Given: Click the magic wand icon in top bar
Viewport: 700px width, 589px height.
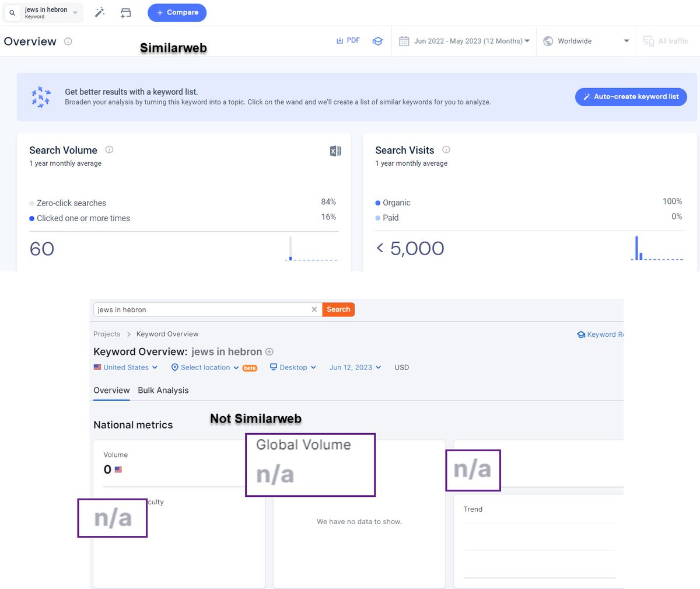Looking at the screenshot, I should (x=100, y=12).
